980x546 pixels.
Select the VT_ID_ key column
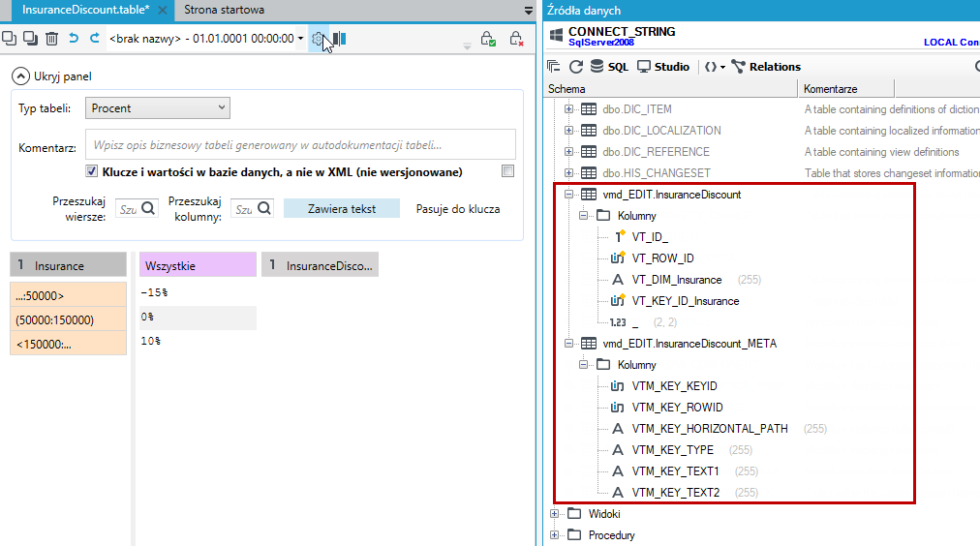click(650, 237)
